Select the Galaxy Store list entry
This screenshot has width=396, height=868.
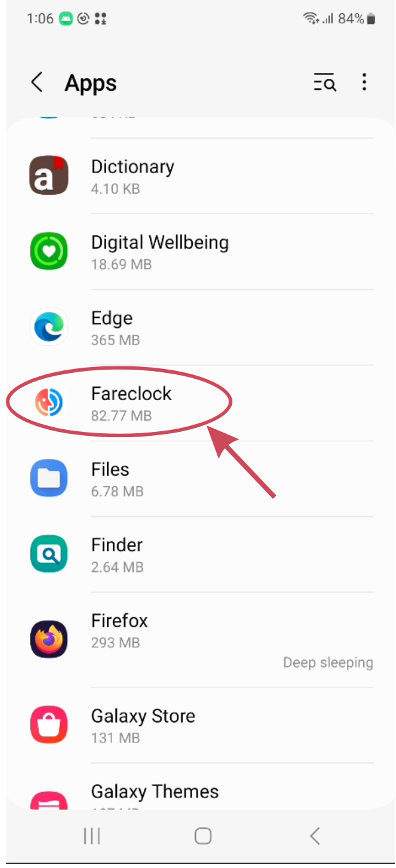(198, 725)
